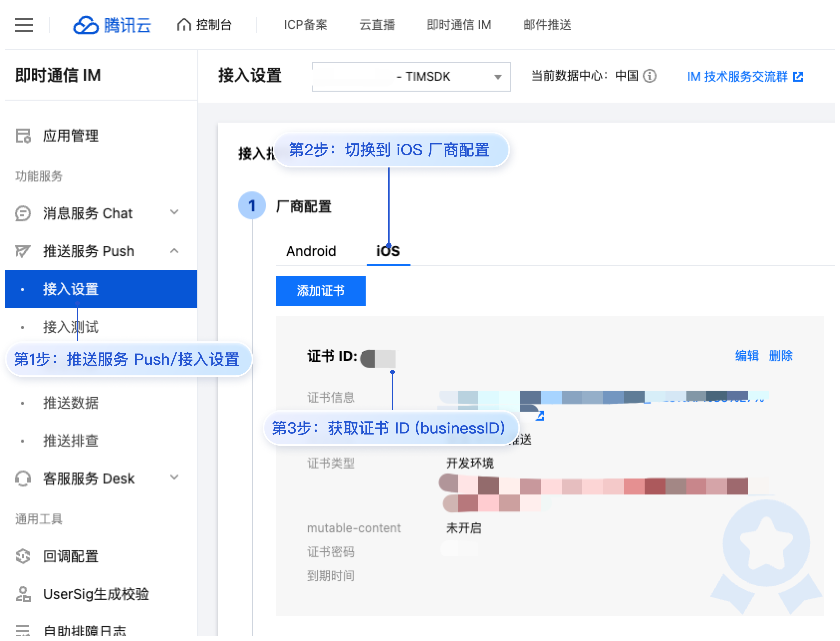Click the 回调配置 sidebar icon
Viewport: 840px width, 641px height.
[x=23, y=556]
